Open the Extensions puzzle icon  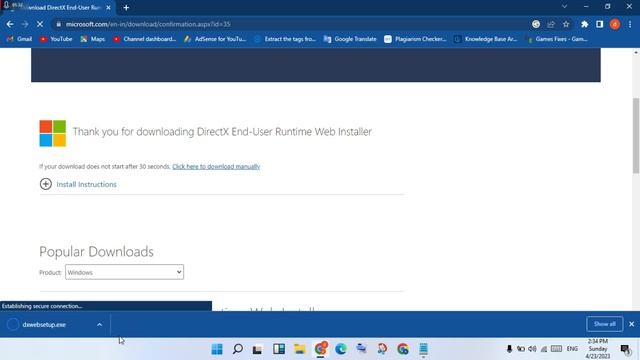pos(584,24)
